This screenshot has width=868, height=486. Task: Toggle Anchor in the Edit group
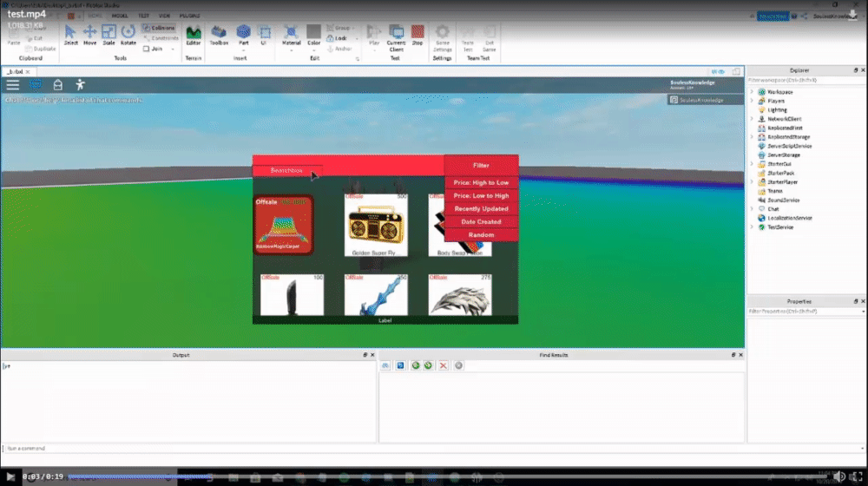[x=339, y=49]
